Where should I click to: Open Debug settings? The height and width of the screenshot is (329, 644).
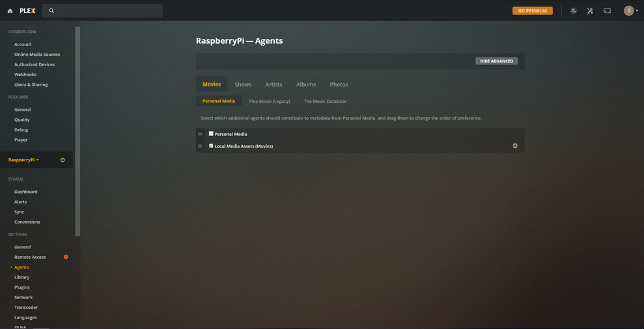pos(21,129)
